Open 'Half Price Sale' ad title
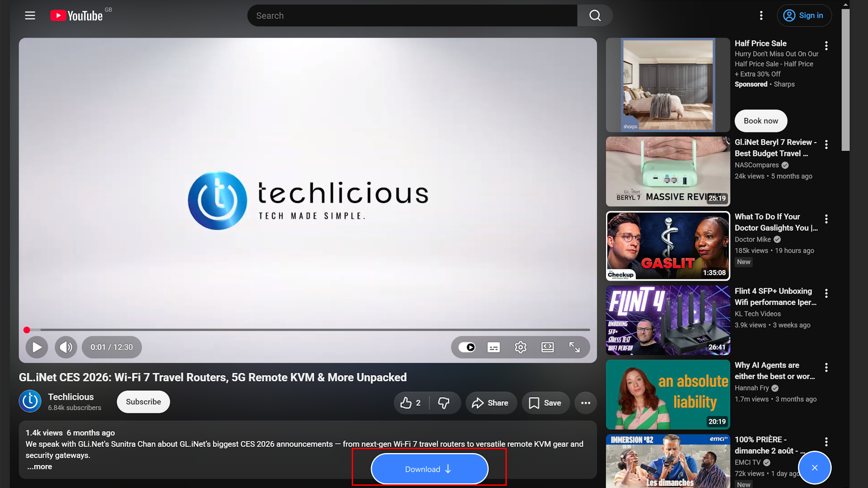Viewport: 868px width, 488px height. pyautogui.click(x=760, y=43)
